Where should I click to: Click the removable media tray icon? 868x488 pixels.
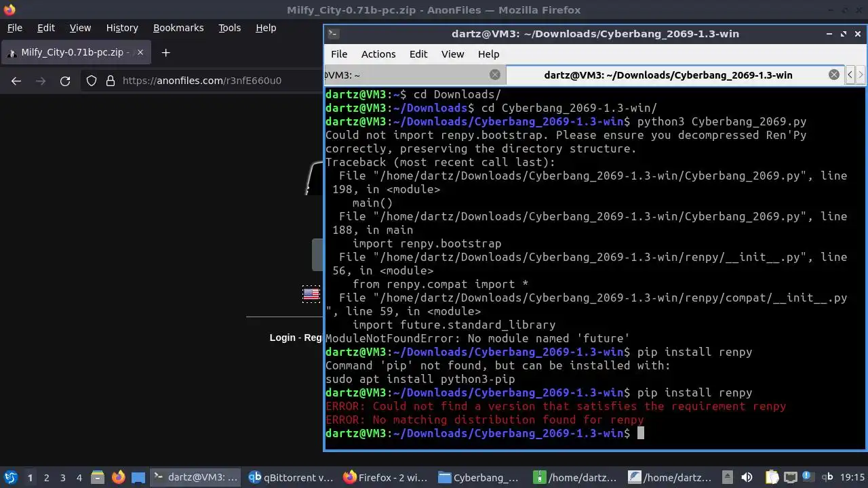(727, 477)
